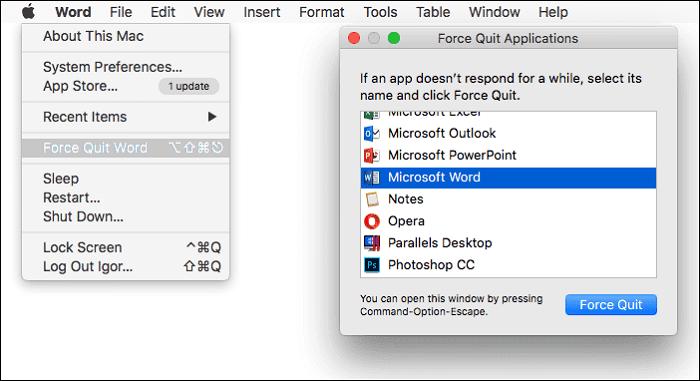Viewport: 700px width, 381px height.
Task: Select the Notes app icon
Action: (x=371, y=199)
